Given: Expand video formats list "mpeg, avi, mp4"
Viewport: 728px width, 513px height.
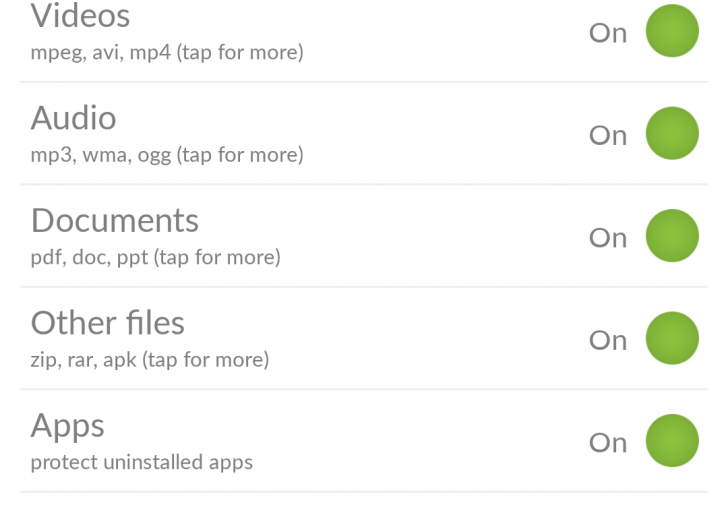Looking at the screenshot, I should (167, 52).
